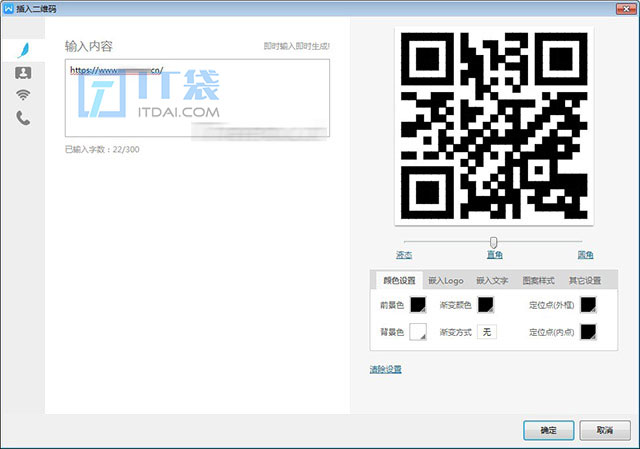Focus the 输入内容 text box
Screen dimensions: 640x449
click(x=197, y=98)
